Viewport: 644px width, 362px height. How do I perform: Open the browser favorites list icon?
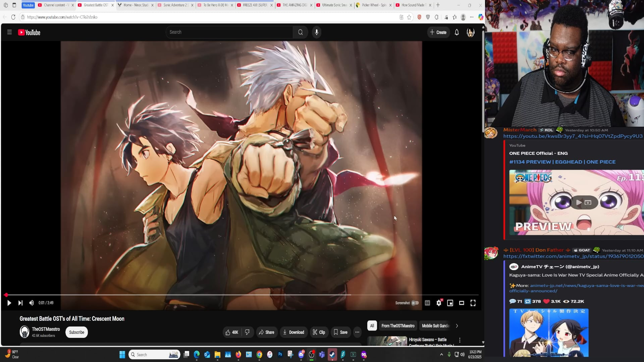tap(455, 17)
